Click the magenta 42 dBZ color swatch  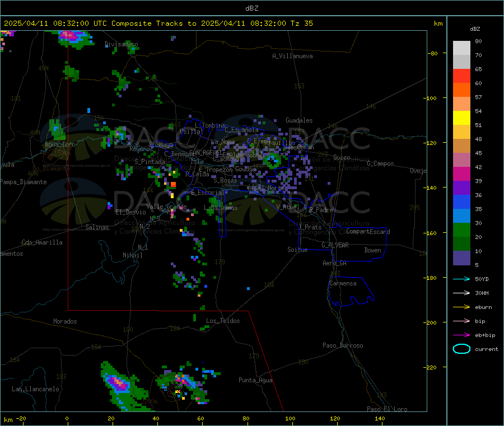click(x=461, y=174)
